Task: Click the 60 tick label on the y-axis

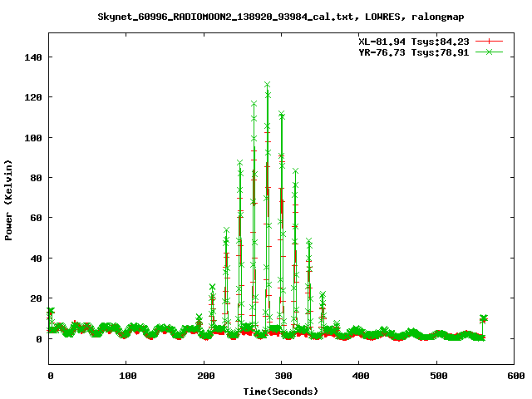Action: coord(37,218)
